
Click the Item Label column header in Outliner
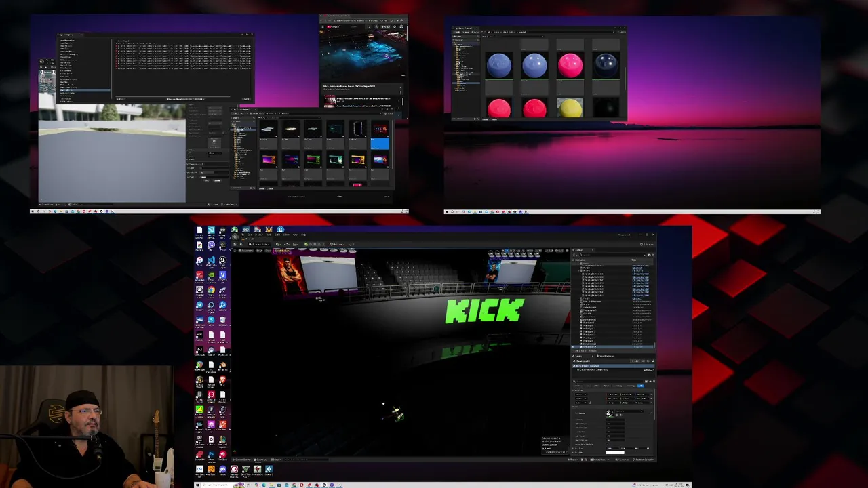click(x=580, y=260)
